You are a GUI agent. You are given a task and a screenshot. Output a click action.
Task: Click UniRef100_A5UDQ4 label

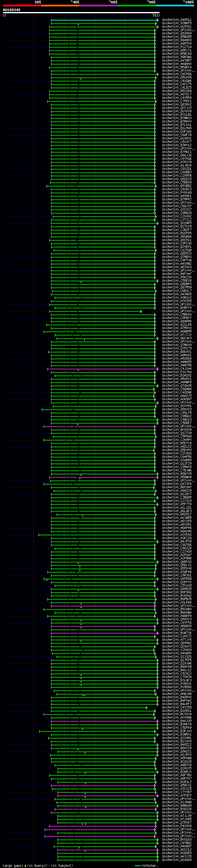click(176, 358)
